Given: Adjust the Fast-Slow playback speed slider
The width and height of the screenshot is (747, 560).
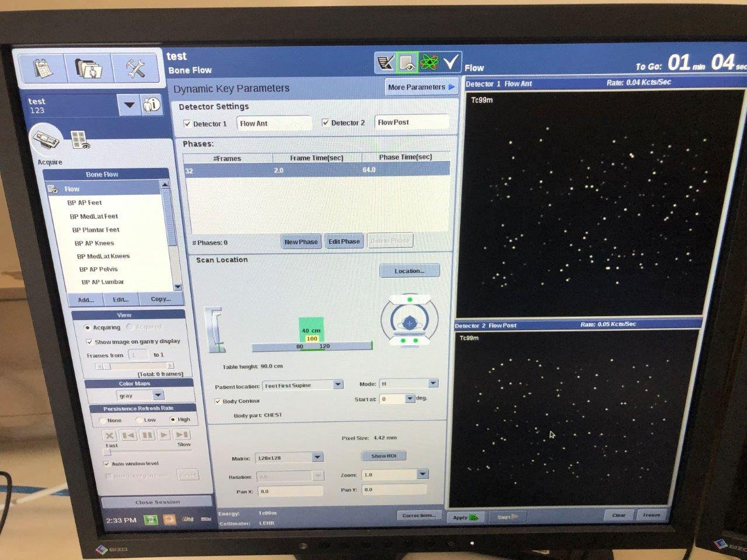Looking at the screenshot, I should [x=107, y=452].
